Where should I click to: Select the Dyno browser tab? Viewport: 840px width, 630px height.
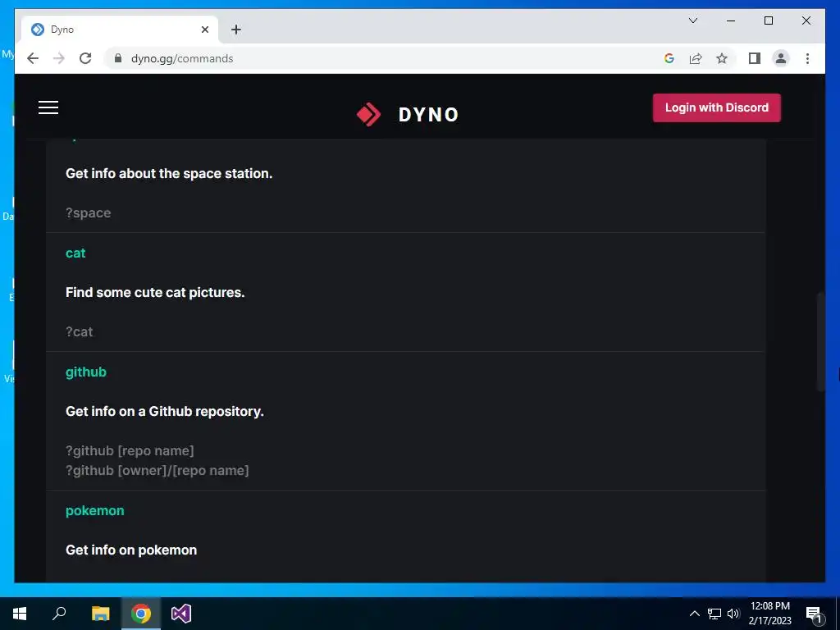point(119,30)
